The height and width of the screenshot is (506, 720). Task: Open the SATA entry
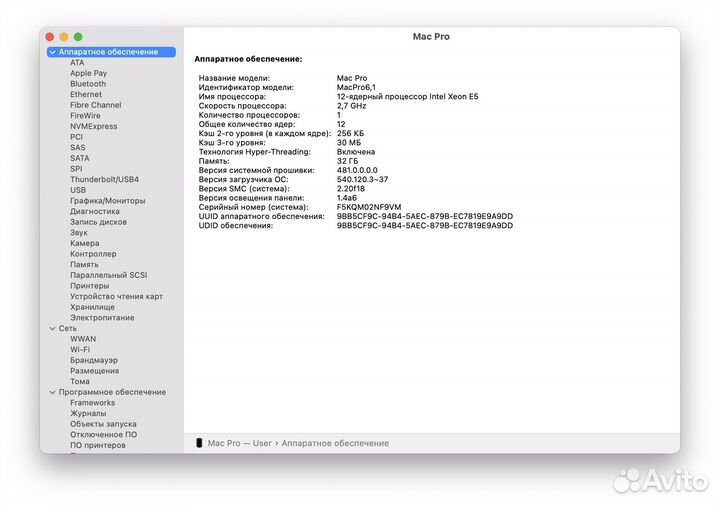click(x=80, y=158)
